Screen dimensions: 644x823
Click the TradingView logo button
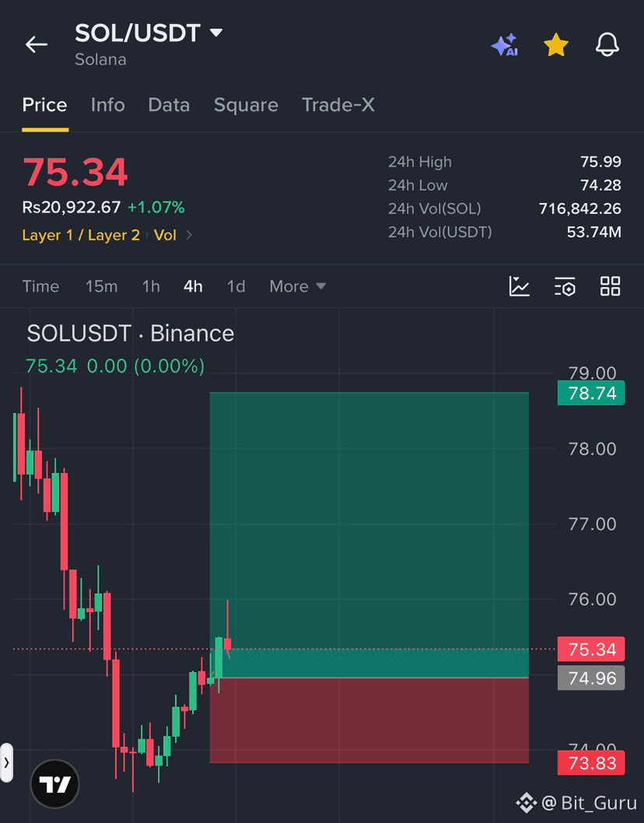pyautogui.click(x=54, y=784)
